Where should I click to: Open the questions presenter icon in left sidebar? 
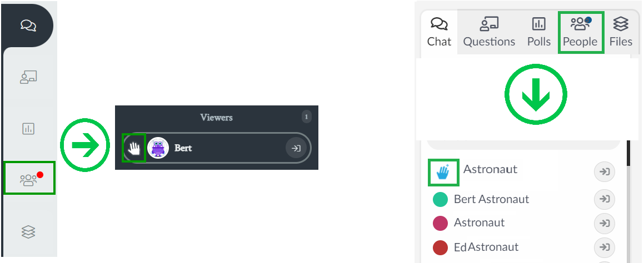(x=28, y=77)
